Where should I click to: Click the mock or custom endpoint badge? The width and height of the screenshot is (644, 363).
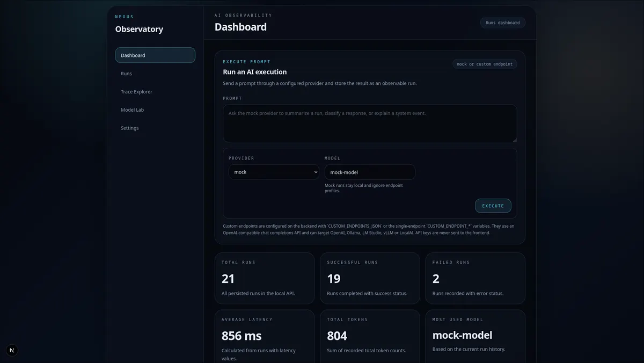click(x=485, y=64)
